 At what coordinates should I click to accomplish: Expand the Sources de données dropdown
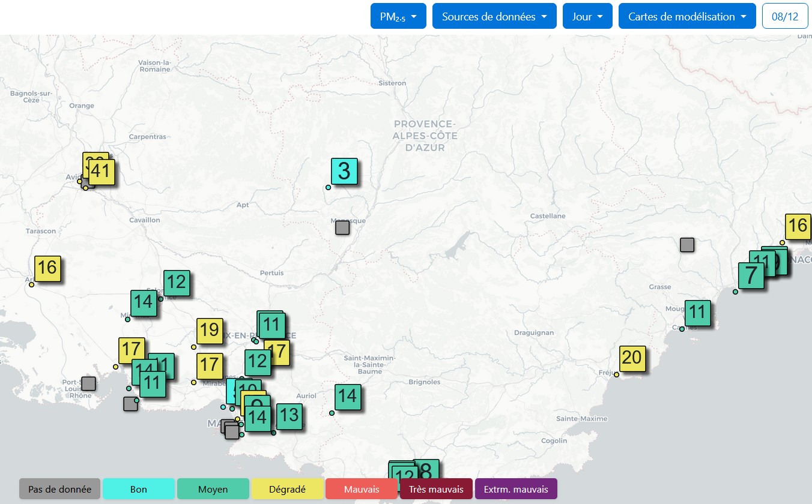(494, 16)
